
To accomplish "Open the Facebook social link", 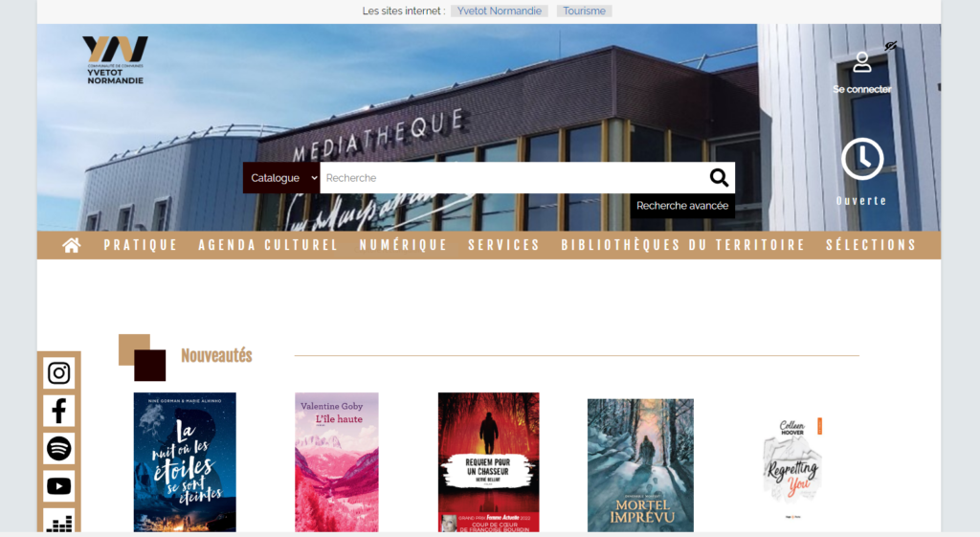I will coord(58,411).
